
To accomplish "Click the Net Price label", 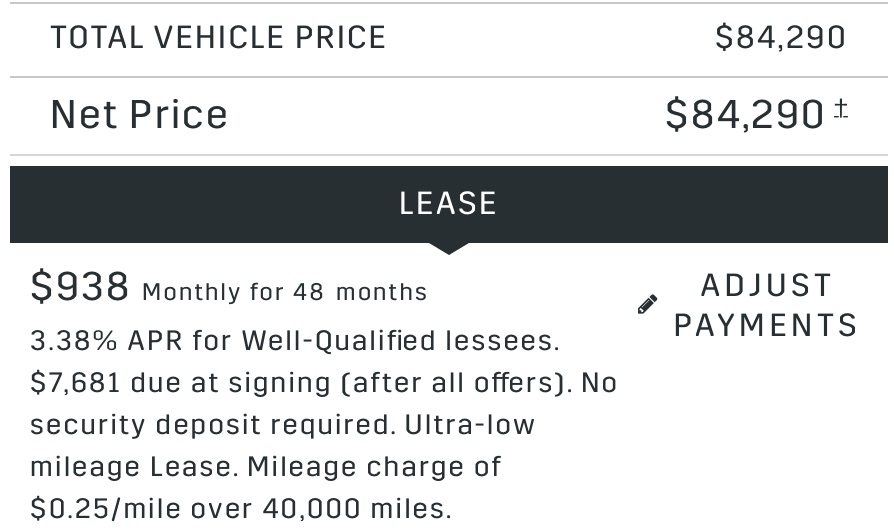I will pos(139,115).
